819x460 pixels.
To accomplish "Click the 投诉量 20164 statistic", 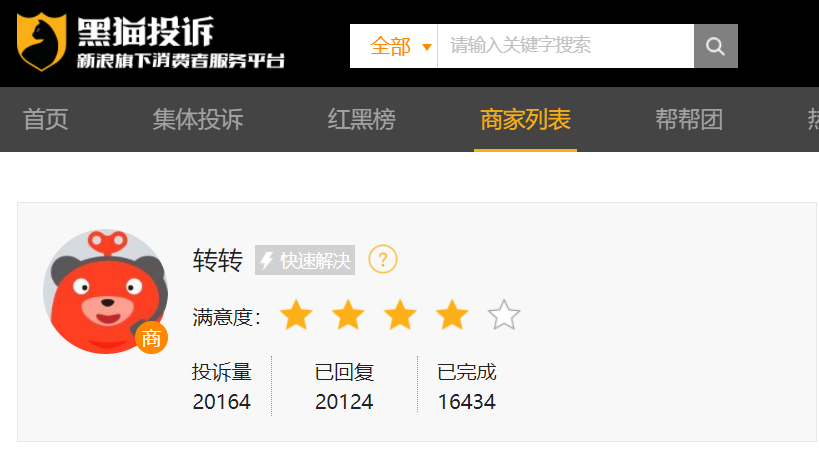I will point(222,386).
